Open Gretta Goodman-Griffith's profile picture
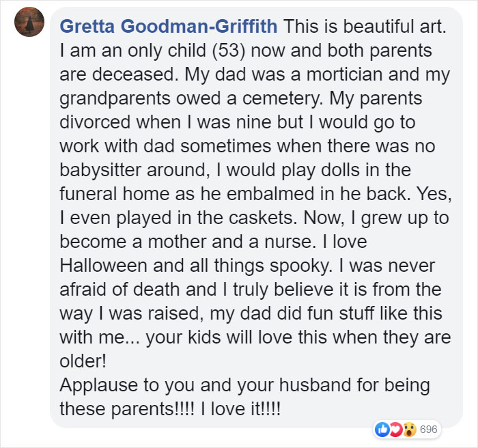The image size is (478, 448). click(x=29, y=22)
